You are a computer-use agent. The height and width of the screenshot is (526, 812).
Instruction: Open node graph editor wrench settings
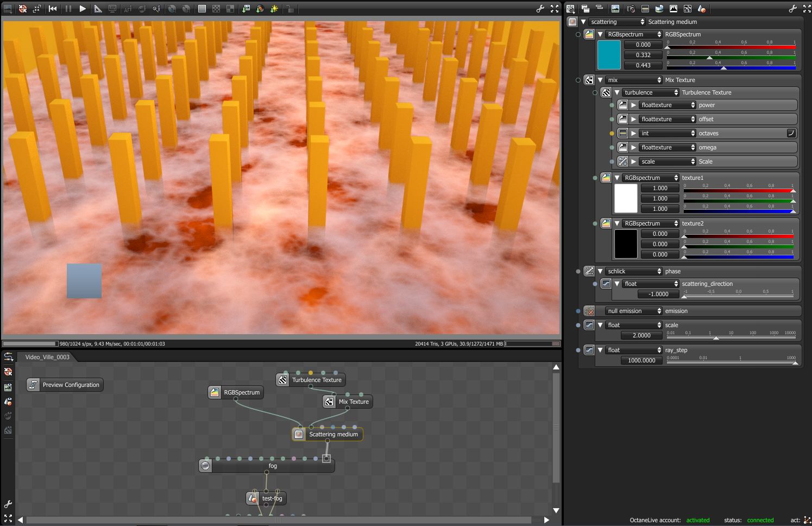click(x=8, y=504)
